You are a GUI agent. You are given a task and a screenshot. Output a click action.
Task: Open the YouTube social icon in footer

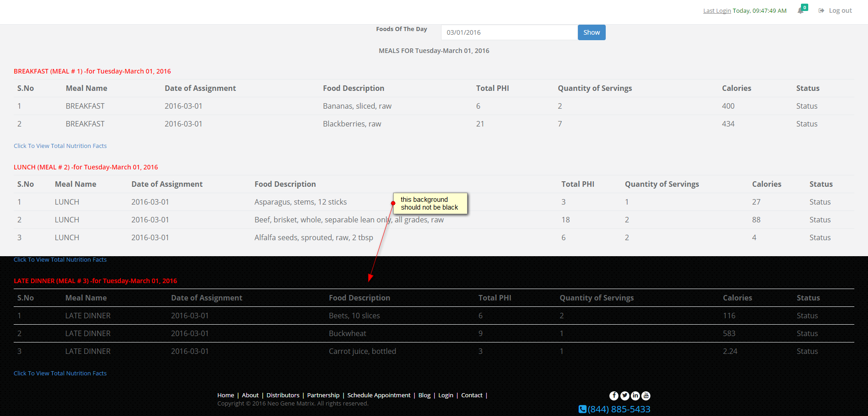(x=646, y=396)
